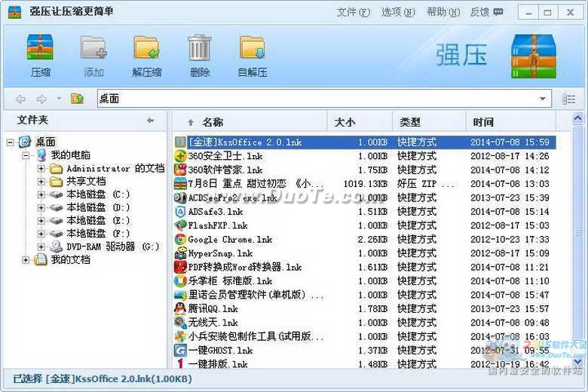Click the 添加 add toolbar icon
Viewport: 588px width, 392px height.
(x=93, y=48)
